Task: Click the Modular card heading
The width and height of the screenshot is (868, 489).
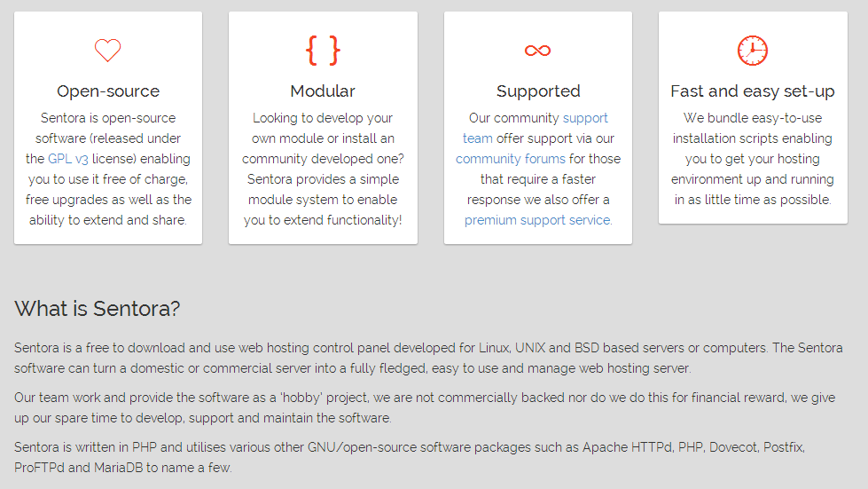Action: point(323,91)
